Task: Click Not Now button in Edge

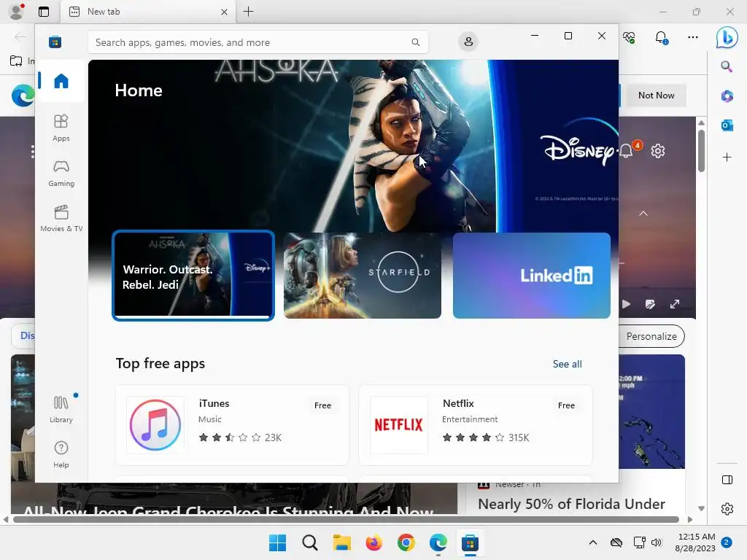Action: tap(656, 96)
